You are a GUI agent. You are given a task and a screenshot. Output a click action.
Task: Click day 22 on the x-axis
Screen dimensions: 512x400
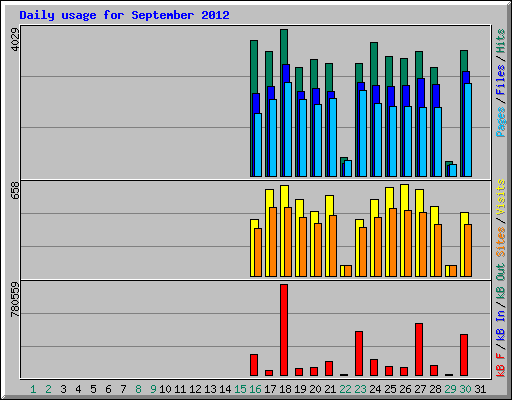click(345, 389)
